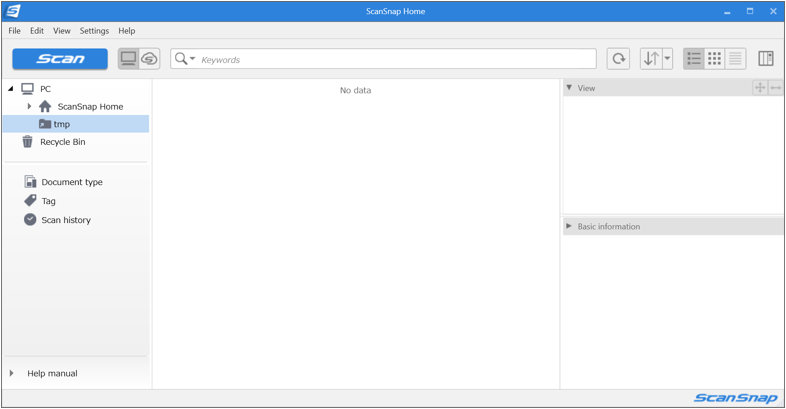
Task: Open the Tag category
Action: pos(48,201)
